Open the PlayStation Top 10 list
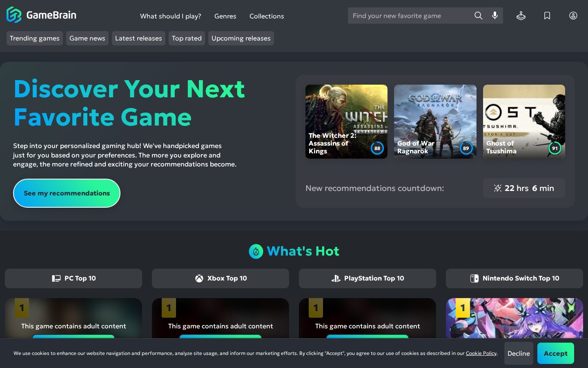The height and width of the screenshot is (368, 588). 367,278
